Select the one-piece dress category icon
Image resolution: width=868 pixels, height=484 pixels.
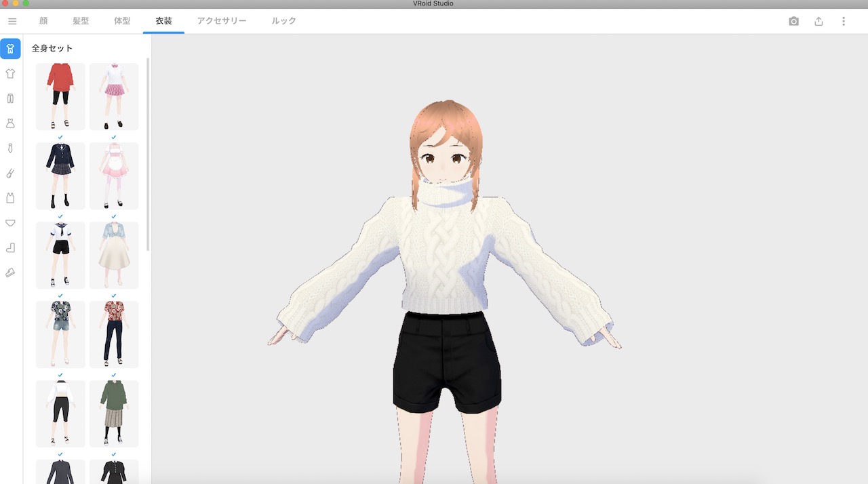pos(10,123)
